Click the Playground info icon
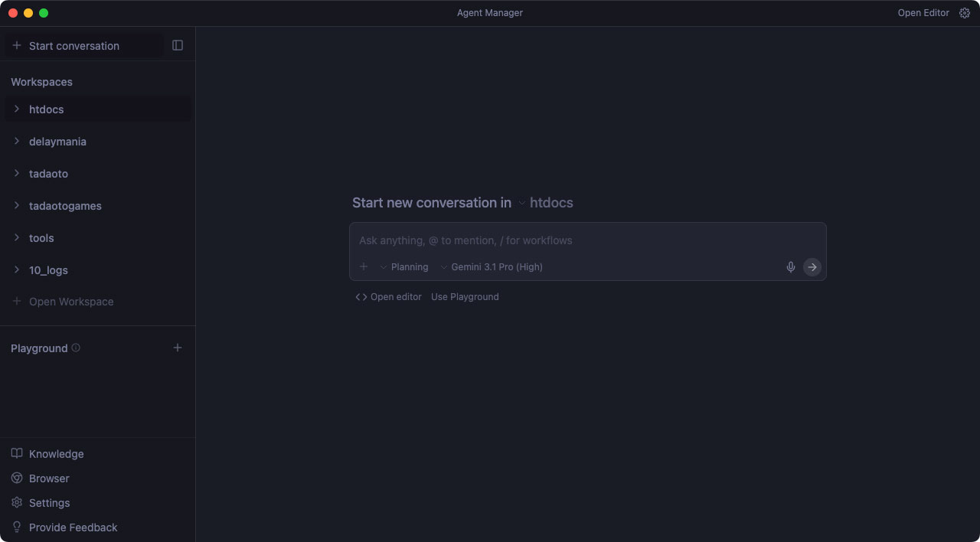The image size is (980, 542). [76, 348]
